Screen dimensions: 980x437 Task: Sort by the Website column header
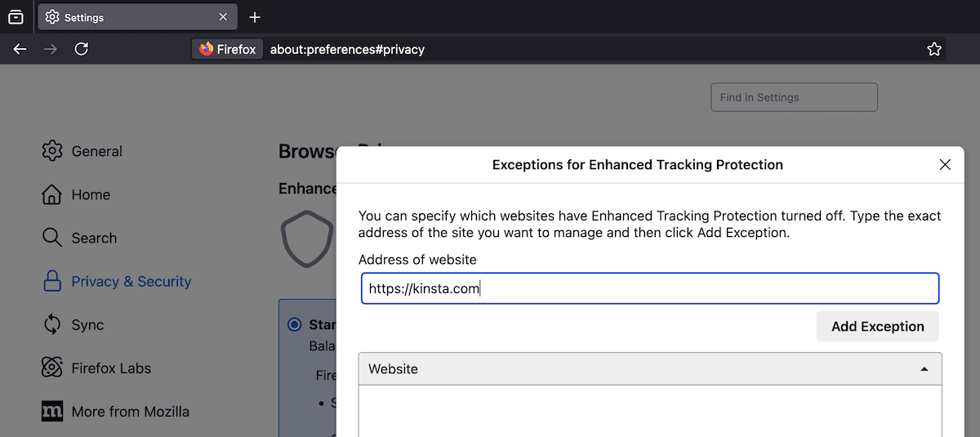(650, 369)
